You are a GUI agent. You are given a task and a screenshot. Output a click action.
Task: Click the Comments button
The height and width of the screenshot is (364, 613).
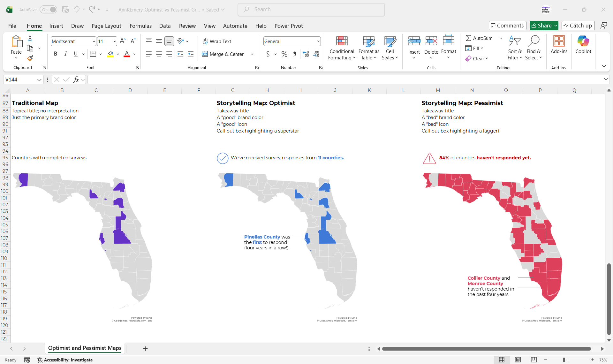pyautogui.click(x=507, y=26)
